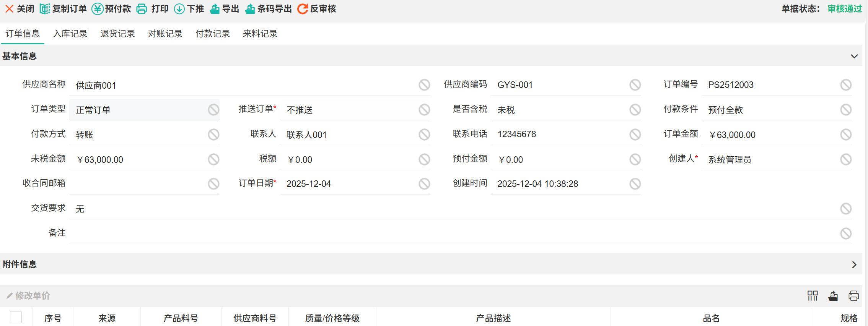Image resolution: width=868 pixels, height=326 pixels.
Task: Tick the select-all checkbox in table header
Action: [16, 317]
